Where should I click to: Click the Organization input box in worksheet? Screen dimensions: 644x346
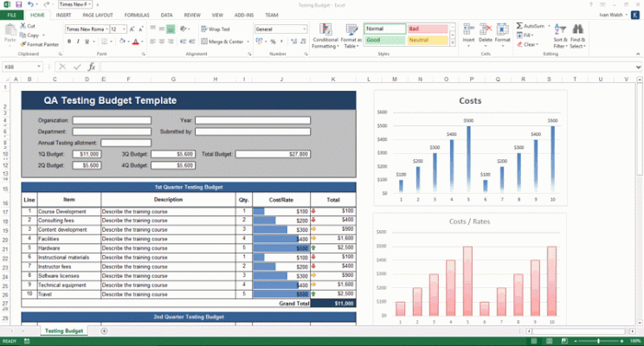point(112,120)
